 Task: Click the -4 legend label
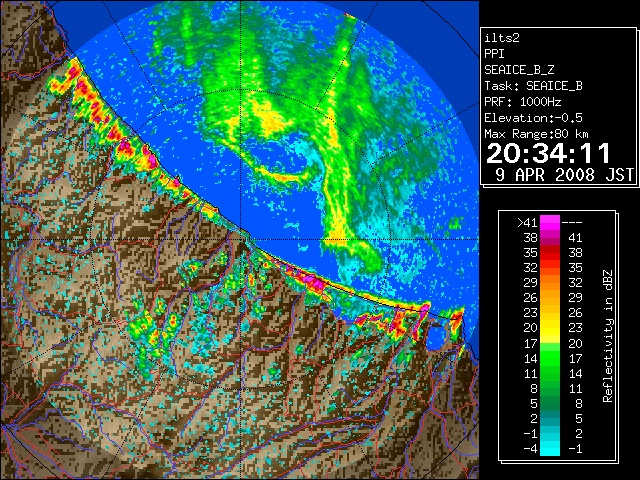[x=530, y=449]
